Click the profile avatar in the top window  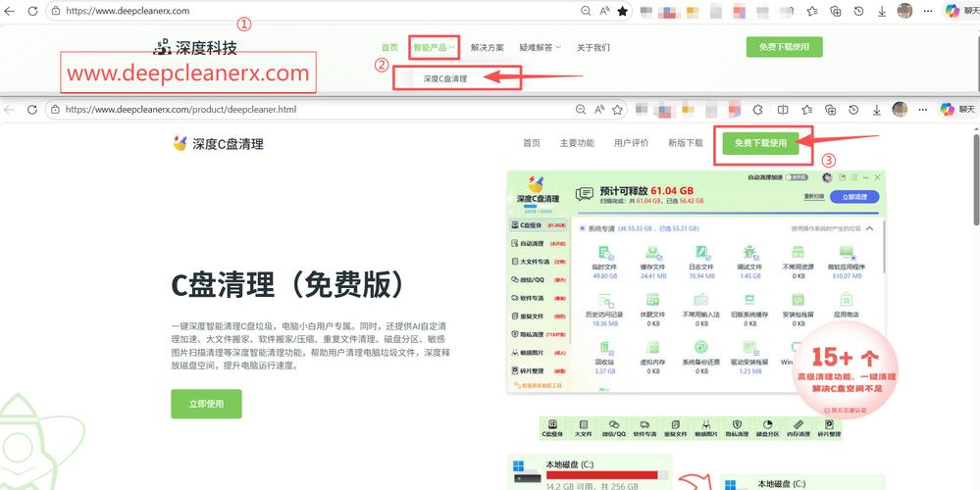904,11
